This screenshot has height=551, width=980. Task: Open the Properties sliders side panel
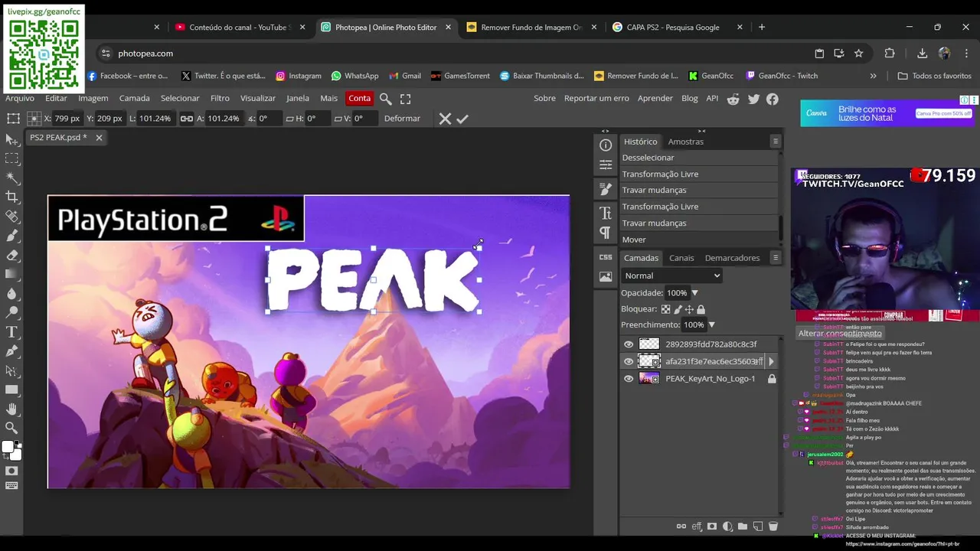606,165
